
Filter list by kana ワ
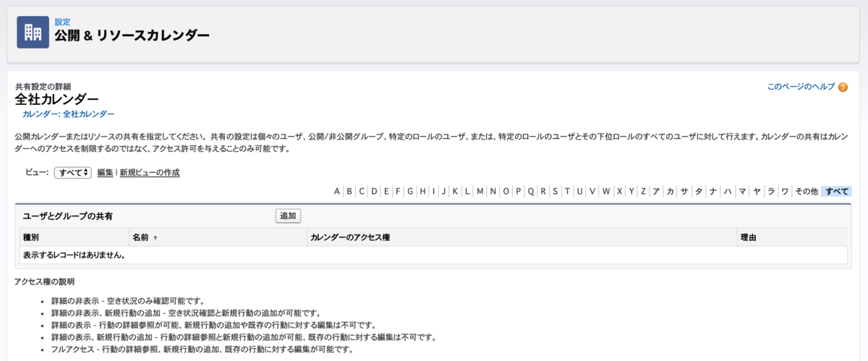(785, 192)
